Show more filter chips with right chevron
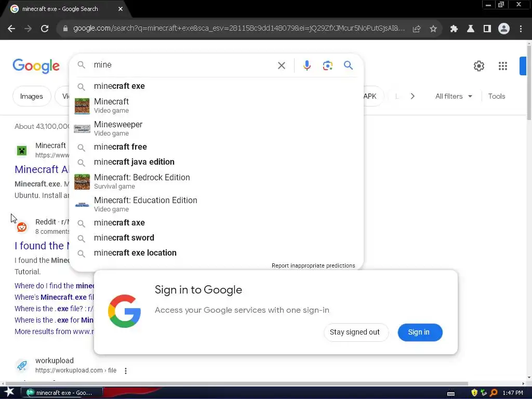 (413, 96)
